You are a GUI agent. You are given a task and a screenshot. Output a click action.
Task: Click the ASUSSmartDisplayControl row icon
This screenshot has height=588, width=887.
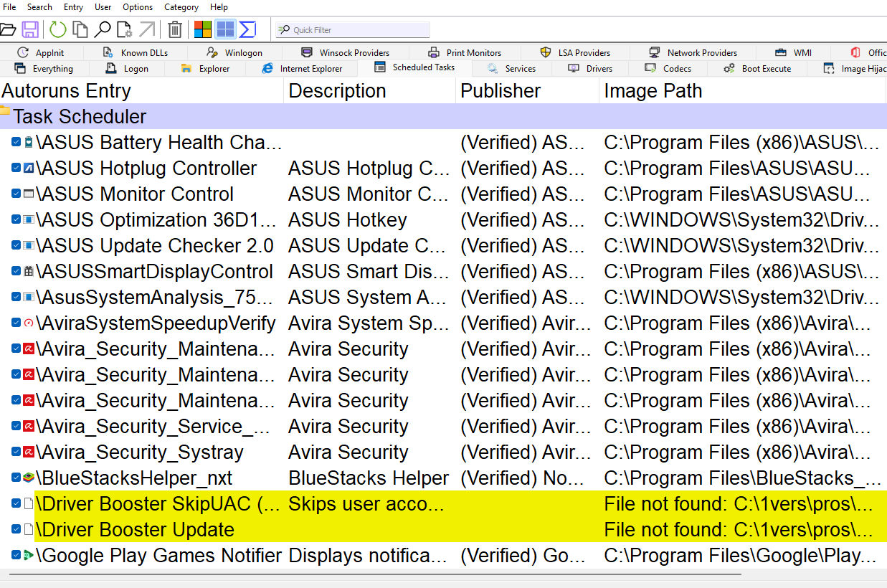29,272
